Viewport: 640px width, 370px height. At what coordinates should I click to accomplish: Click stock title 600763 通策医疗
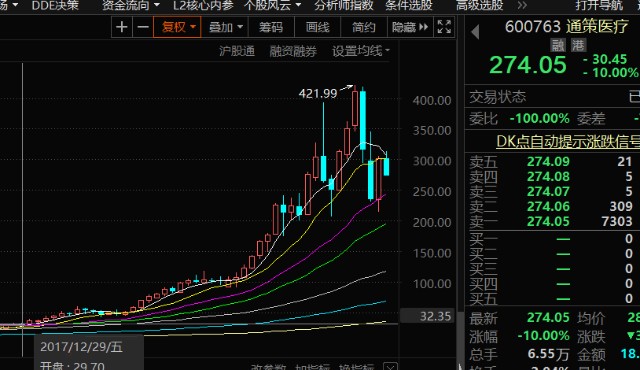point(567,27)
